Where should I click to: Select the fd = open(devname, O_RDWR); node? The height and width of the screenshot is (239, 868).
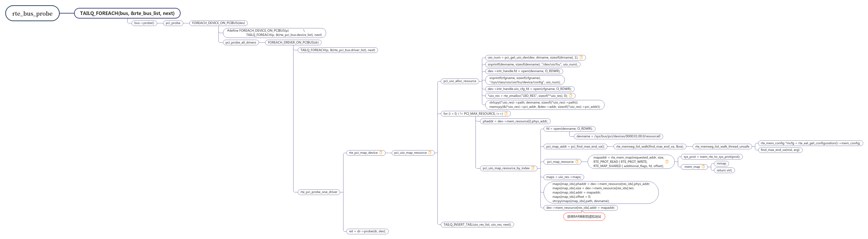coord(570,129)
